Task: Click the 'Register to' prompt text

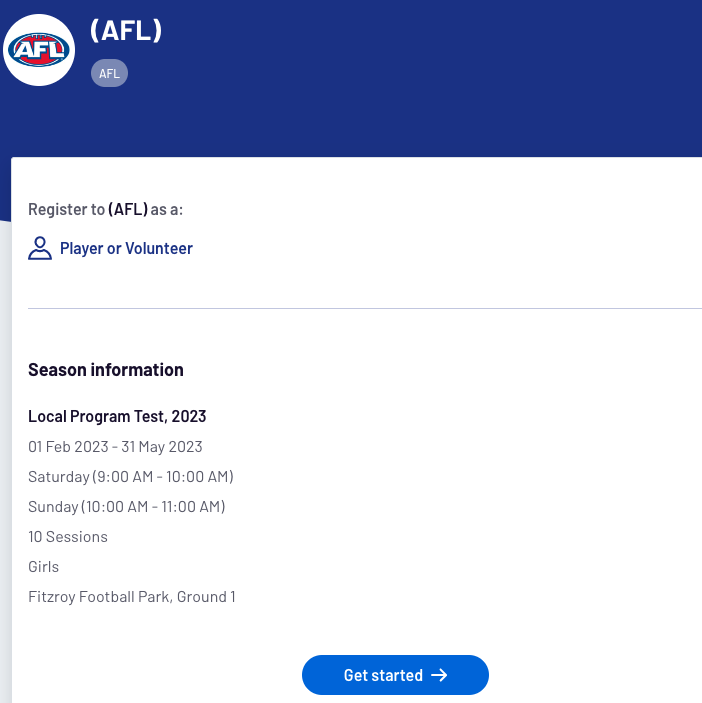Action: [x=66, y=210]
